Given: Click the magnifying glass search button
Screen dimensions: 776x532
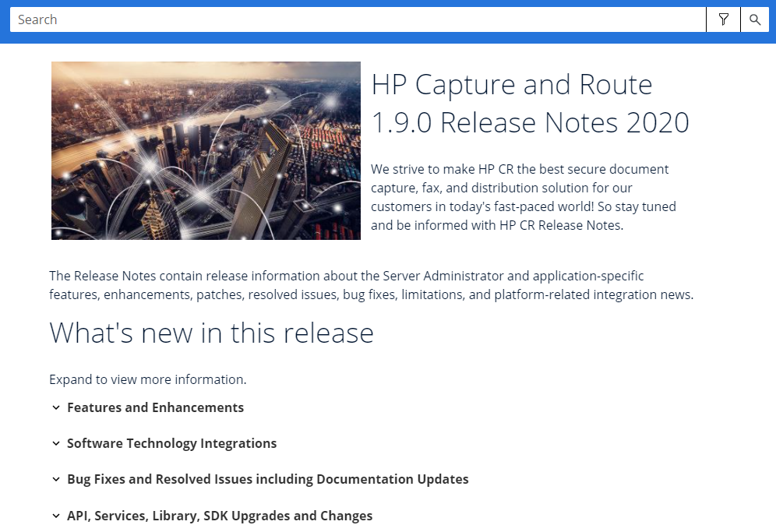Looking at the screenshot, I should [x=755, y=19].
